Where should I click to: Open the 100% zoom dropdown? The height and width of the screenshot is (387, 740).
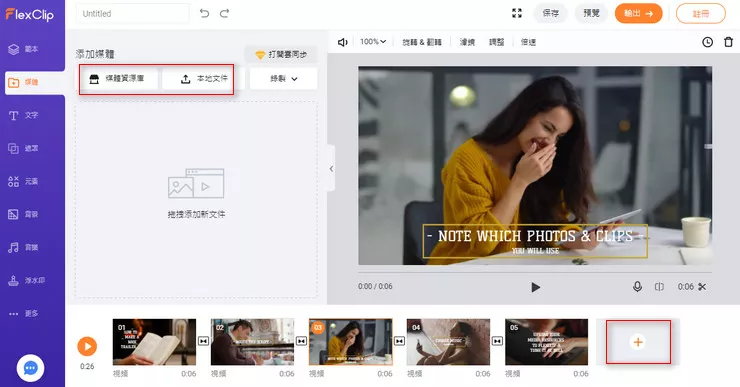(x=373, y=42)
